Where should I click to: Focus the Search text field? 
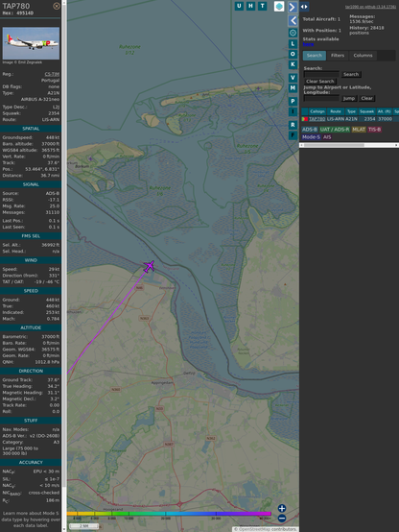pos(321,74)
